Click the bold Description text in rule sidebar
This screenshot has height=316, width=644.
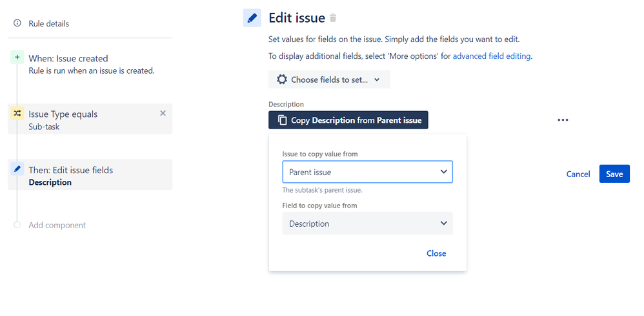[50, 182]
